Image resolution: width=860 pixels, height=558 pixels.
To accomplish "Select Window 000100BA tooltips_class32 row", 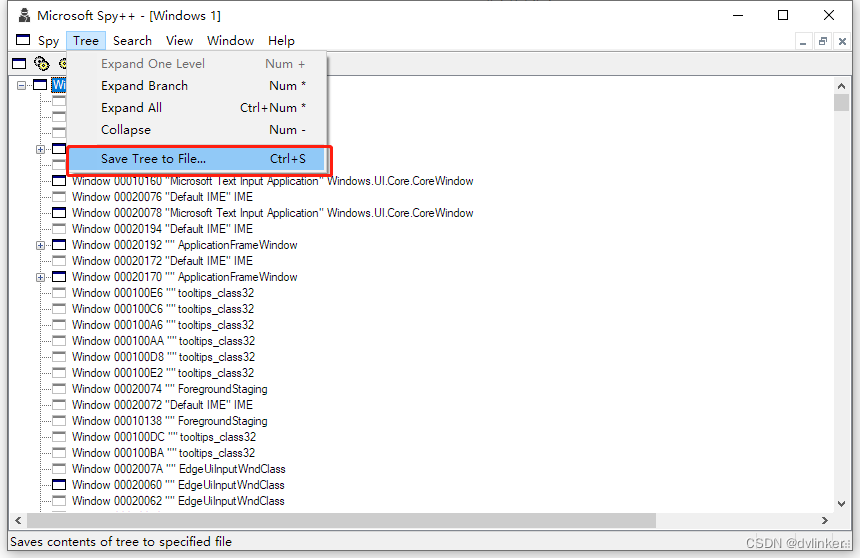I will coord(163,453).
